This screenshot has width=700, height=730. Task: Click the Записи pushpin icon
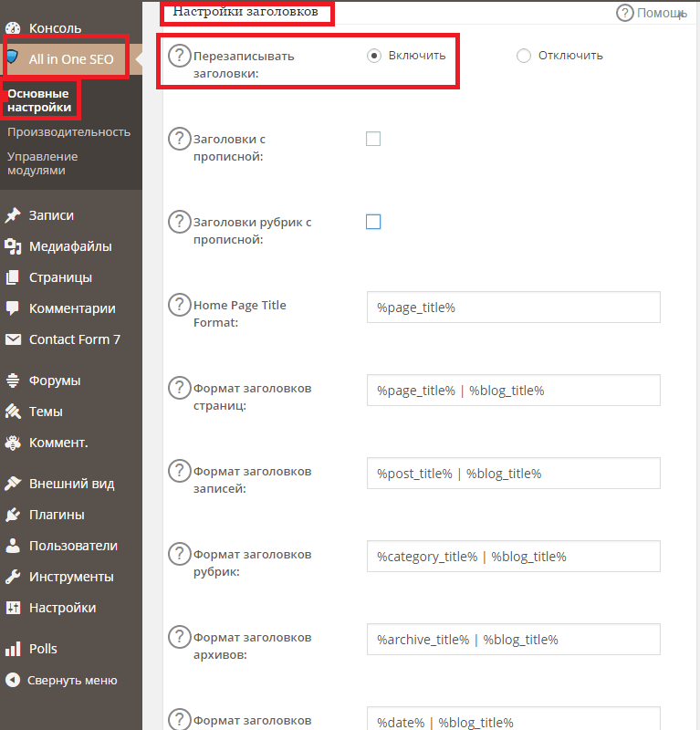coord(13,215)
